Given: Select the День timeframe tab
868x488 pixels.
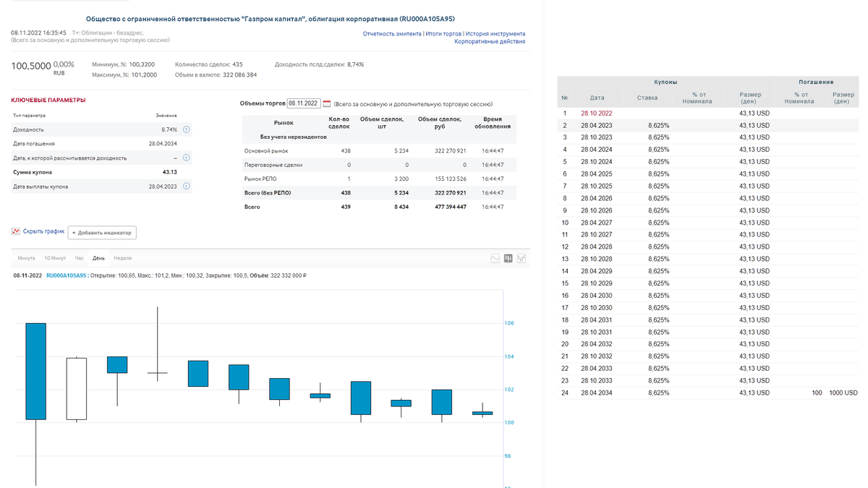Looking at the screenshot, I should 99,258.
